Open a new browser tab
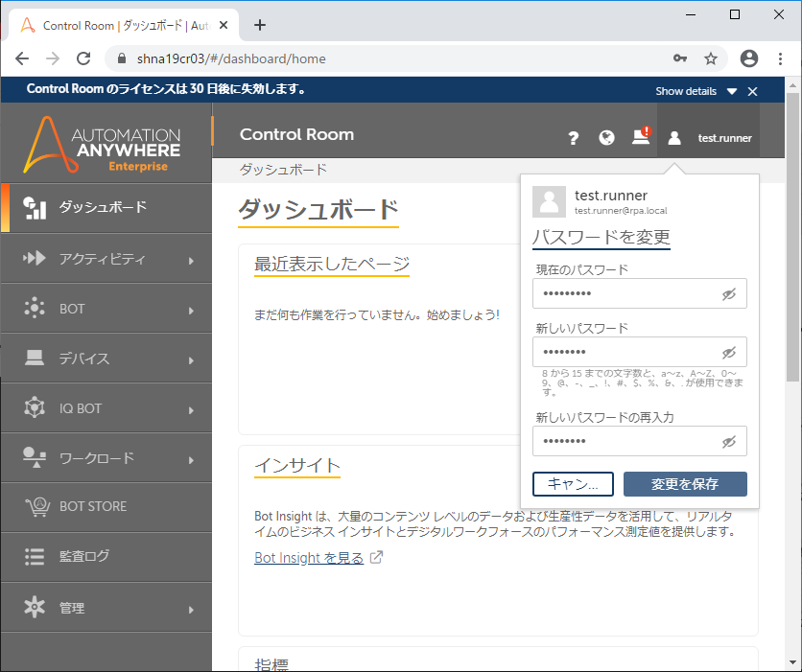This screenshot has height=672, width=802. pyautogui.click(x=260, y=25)
